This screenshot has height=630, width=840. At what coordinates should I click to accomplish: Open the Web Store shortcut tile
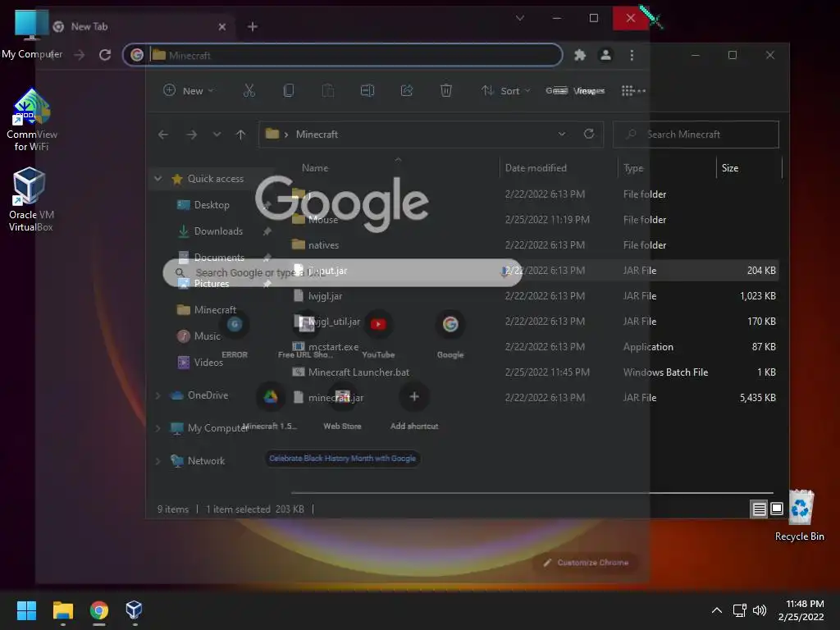pos(342,405)
